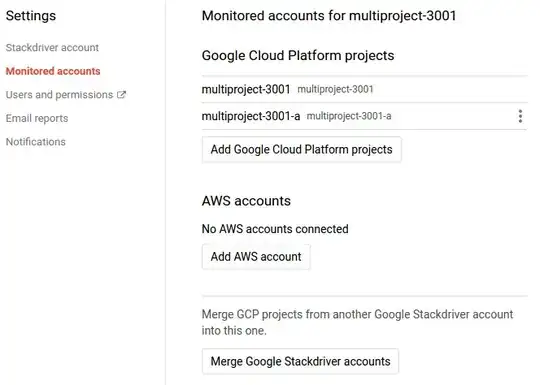Click Merge Google Stackdriver accounts button
Image resolution: width=540 pixels, height=385 pixels.
[x=300, y=361]
